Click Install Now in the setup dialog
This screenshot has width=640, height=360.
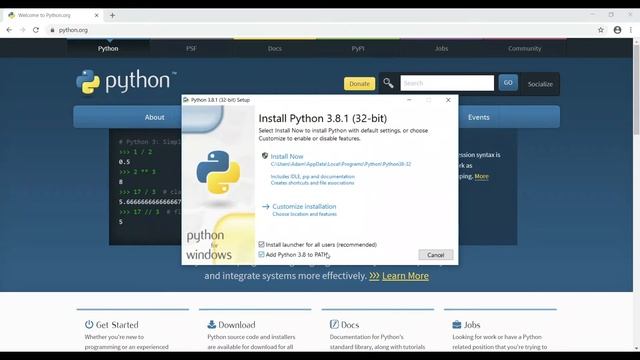click(x=287, y=156)
